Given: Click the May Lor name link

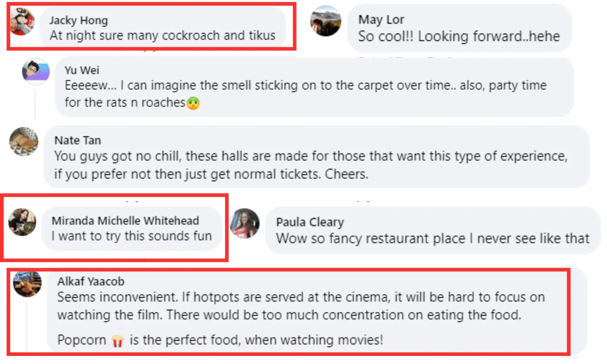Looking at the screenshot, I should click(381, 19).
